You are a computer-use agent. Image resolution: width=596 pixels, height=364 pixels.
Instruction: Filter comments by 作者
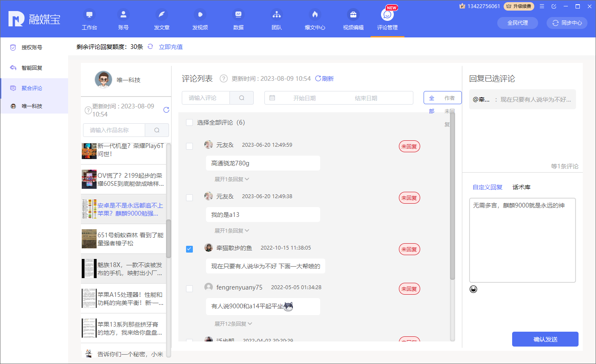[450, 98]
